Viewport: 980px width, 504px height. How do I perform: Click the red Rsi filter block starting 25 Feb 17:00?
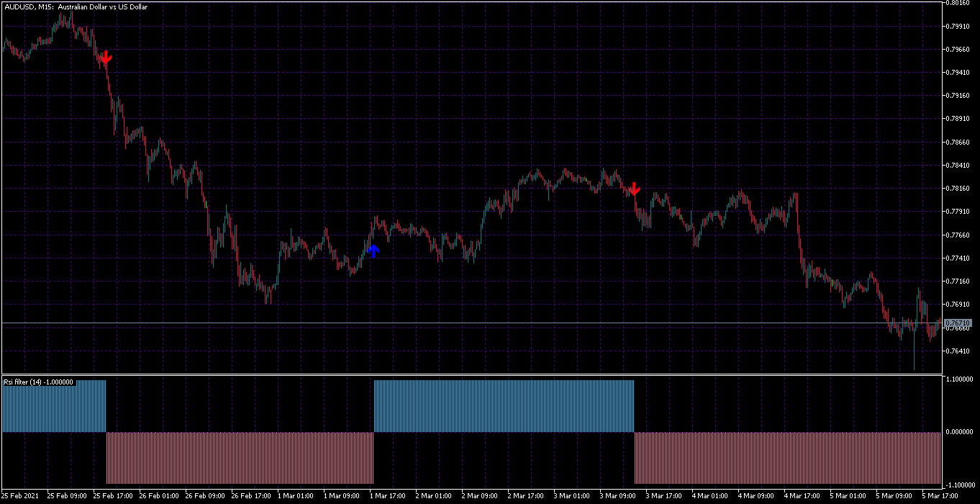click(240, 458)
